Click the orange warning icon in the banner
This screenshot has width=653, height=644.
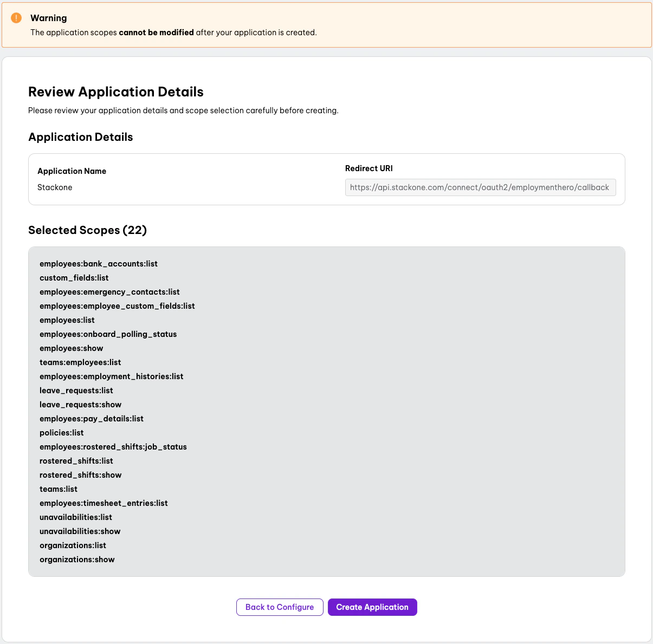16,18
